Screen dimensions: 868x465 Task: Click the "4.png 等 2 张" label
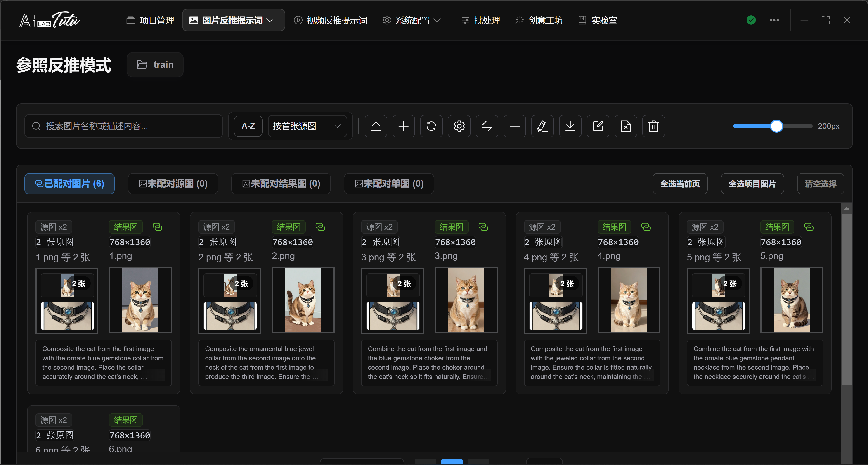[x=551, y=257]
